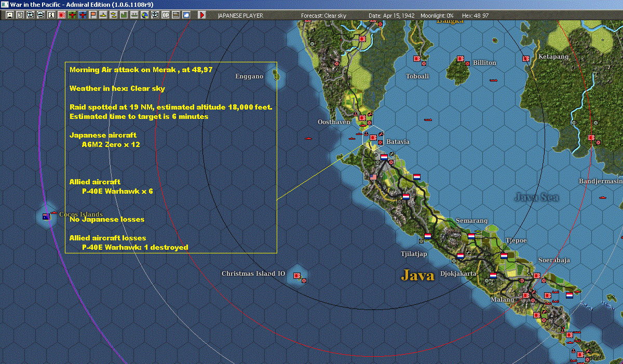
Task: Click the crosshair target toolbar icon
Action: pyautogui.click(x=155, y=15)
